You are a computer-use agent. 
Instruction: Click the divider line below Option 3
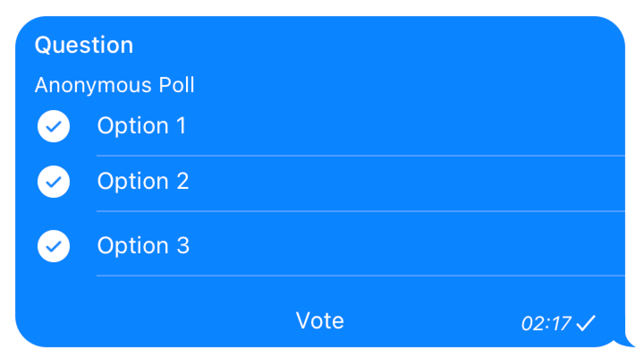[358, 276]
